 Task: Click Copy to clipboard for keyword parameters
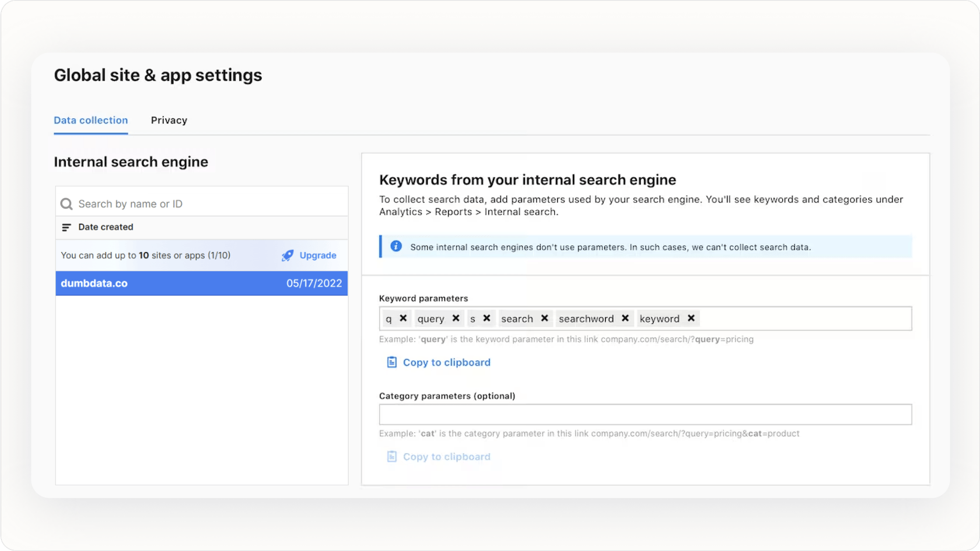pos(446,362)
